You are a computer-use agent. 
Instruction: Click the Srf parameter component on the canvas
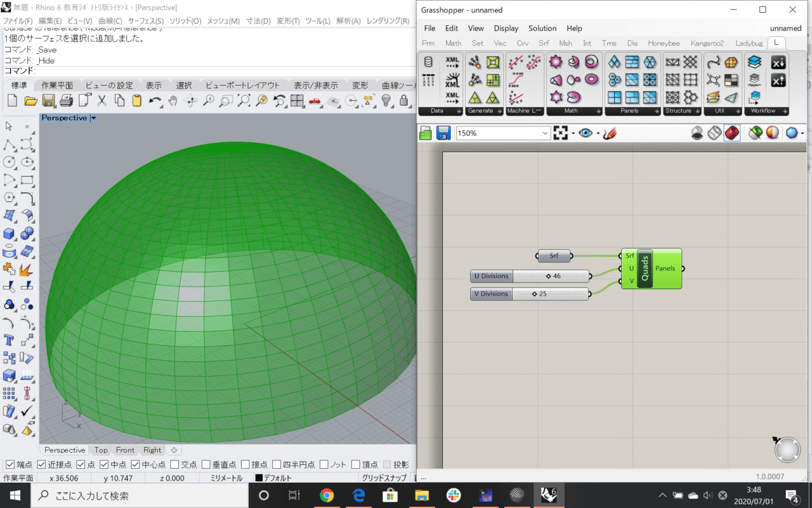pos(554,257)
